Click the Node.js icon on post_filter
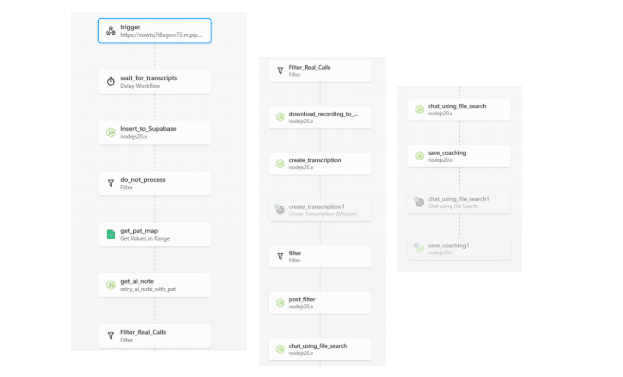Screen dimensions: 623x377 pos(280,303)
